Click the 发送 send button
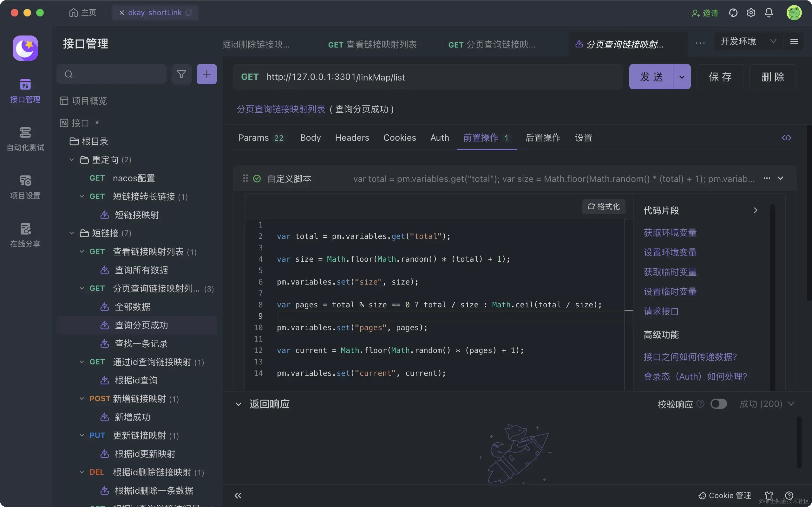Viewport: 812px width, 507px height. [x=652, y=77]
